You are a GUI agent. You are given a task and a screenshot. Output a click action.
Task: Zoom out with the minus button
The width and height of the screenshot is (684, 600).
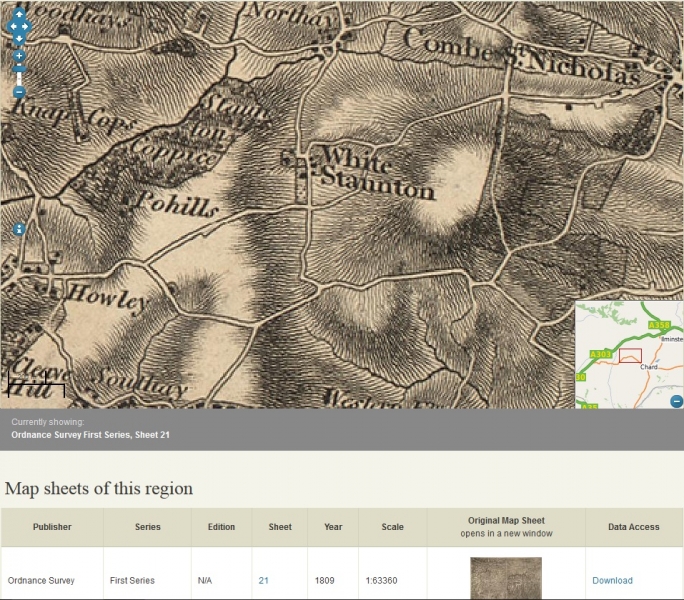(x=19, y=92)
